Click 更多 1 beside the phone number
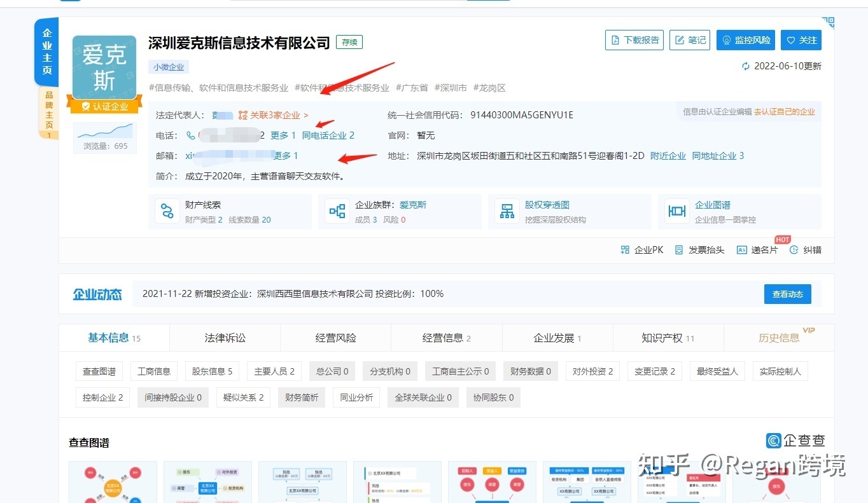Screen dimensions: 868x503 (x=283, y=135)
